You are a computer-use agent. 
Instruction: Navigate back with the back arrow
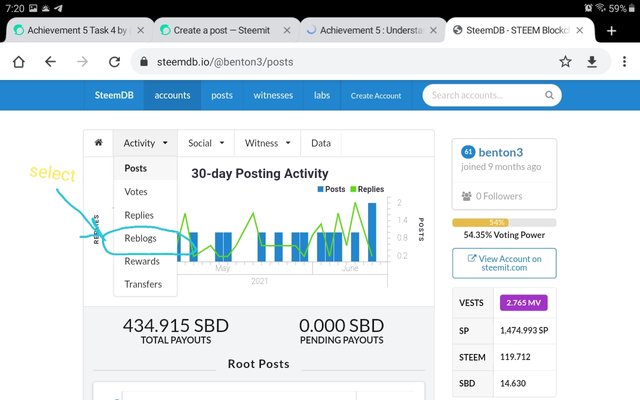click(50, 62)
